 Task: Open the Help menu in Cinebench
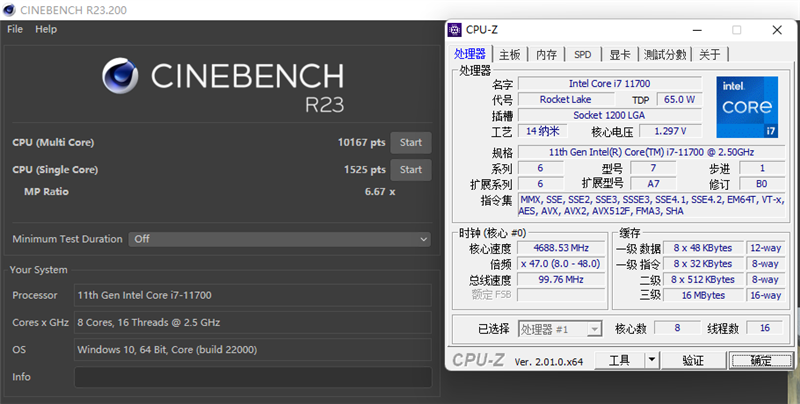click(46, 29)
